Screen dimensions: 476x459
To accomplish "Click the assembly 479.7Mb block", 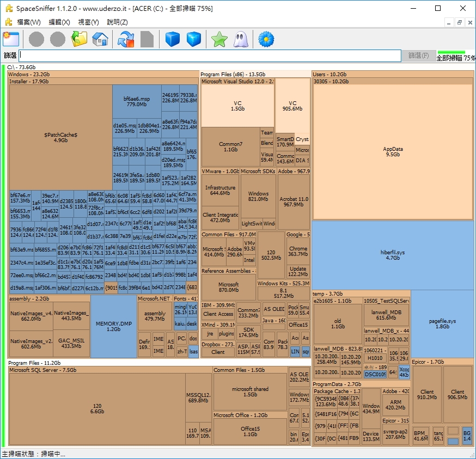I will (x=155, y=316).
